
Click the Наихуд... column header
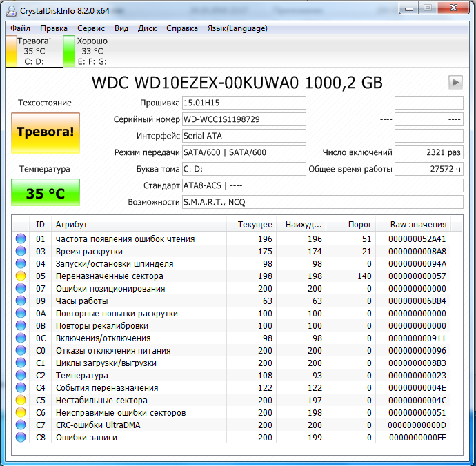coord(301,225)
